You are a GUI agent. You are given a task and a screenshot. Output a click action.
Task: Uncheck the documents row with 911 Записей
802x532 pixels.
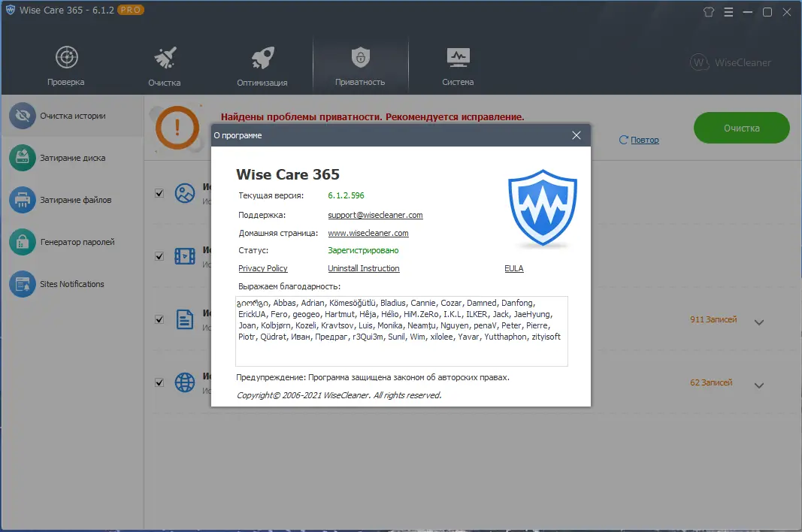pos(159,319)
